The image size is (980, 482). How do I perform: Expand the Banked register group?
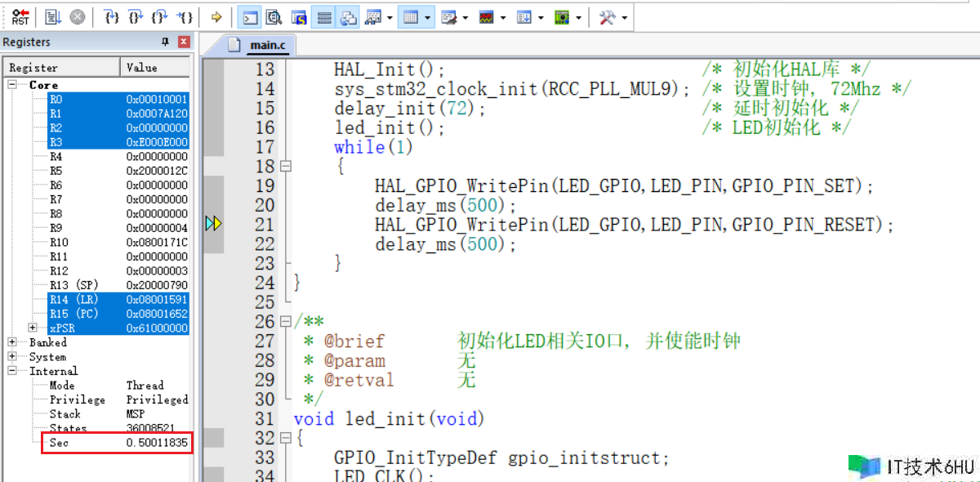(x=12, y=342)
